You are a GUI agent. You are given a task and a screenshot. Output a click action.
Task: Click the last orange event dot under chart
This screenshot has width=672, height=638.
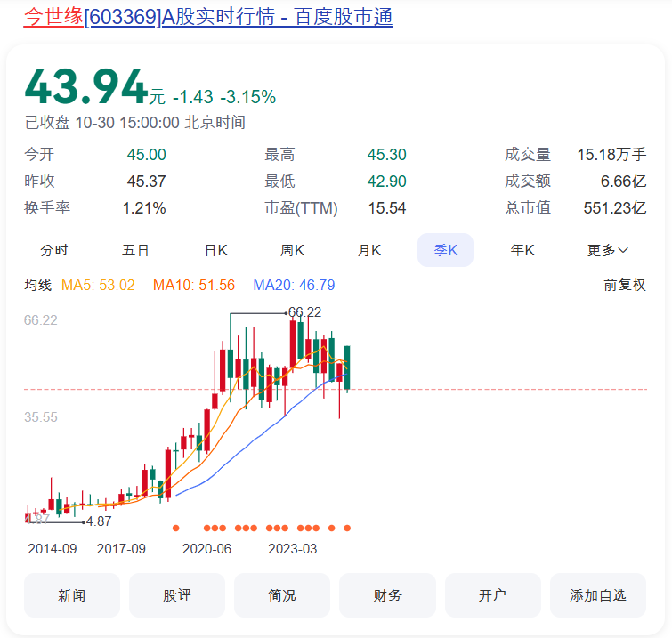[x=347, y=528]
